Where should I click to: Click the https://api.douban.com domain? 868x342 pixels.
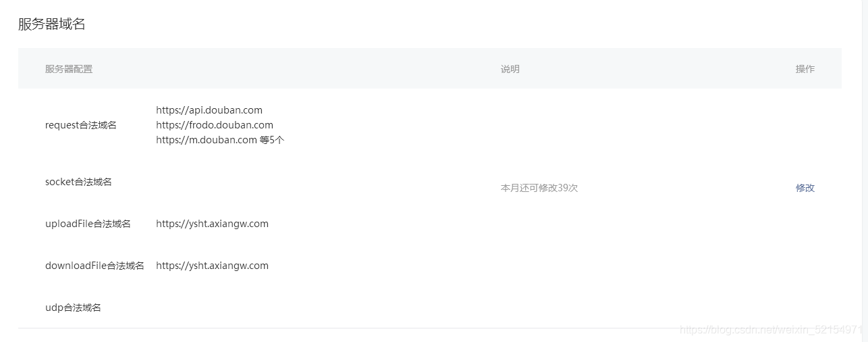pos(209,110)
